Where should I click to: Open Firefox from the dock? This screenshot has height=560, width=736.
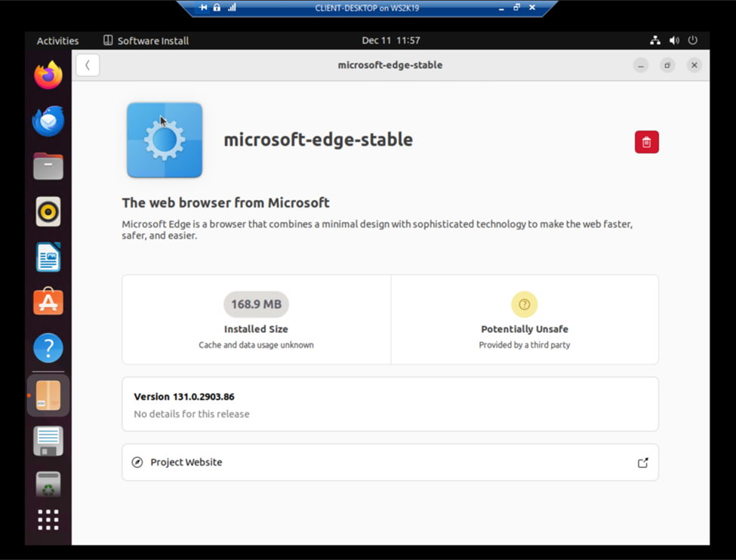(48, 75)
